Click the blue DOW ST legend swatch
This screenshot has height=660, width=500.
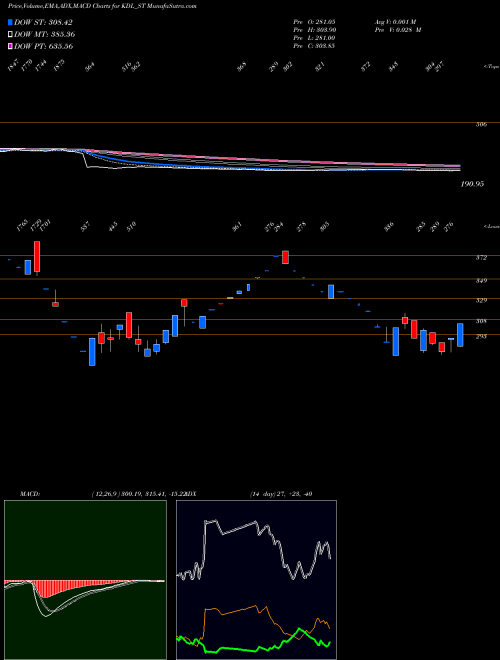[10, 22]
